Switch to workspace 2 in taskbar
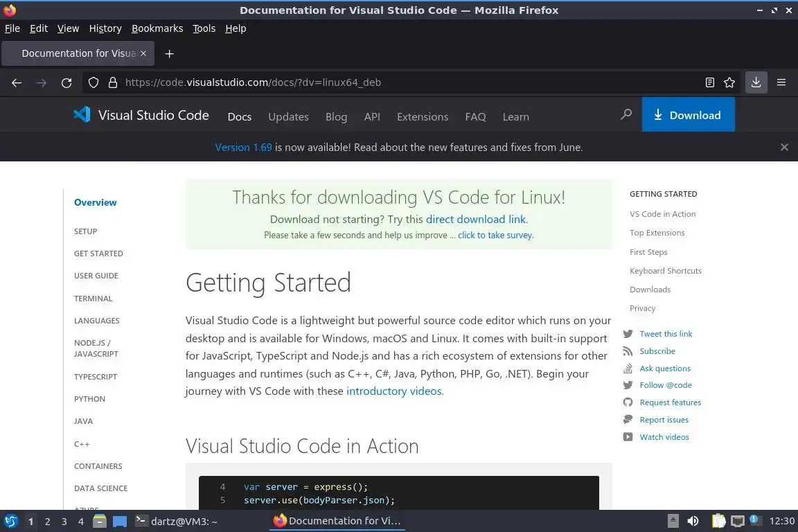Screen dimensions: 798x532 click(x=47, y=522)
